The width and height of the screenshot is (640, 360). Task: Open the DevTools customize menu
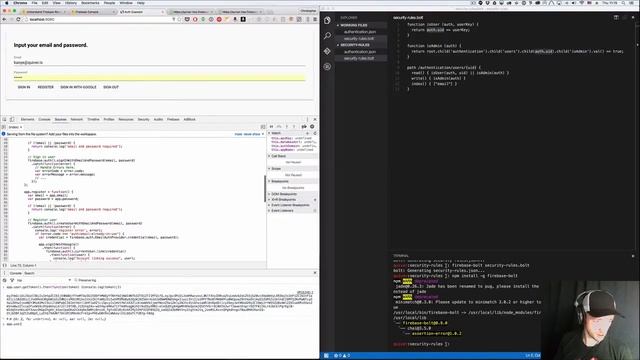307,119
